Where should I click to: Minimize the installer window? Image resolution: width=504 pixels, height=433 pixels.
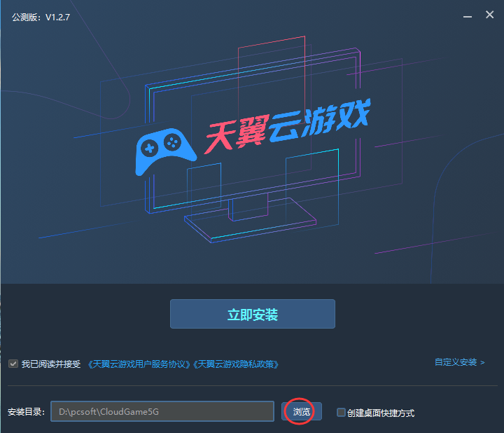464,15
